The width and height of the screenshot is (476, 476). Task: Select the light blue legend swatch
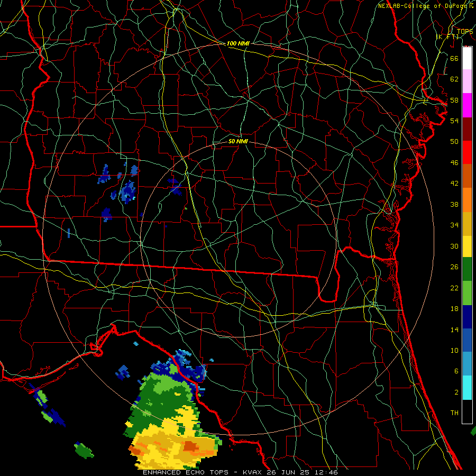pyautogui.click(x=467, y=364)
